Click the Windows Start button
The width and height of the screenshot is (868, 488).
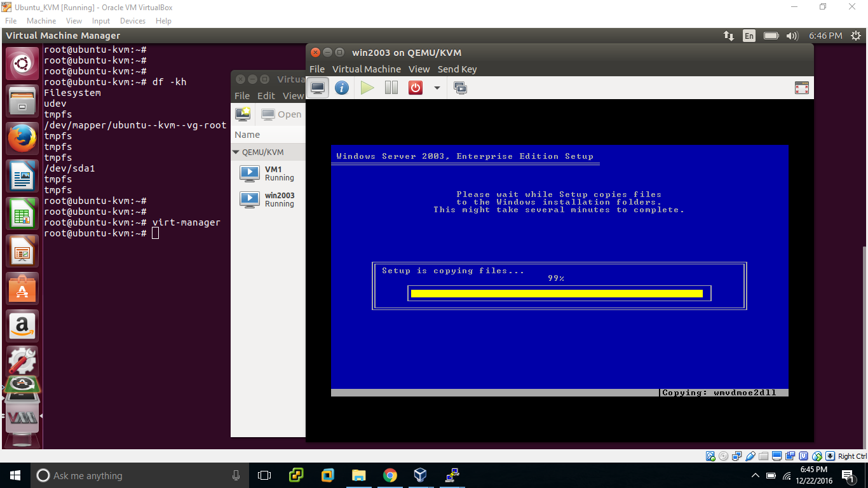(x=14, y=475)
